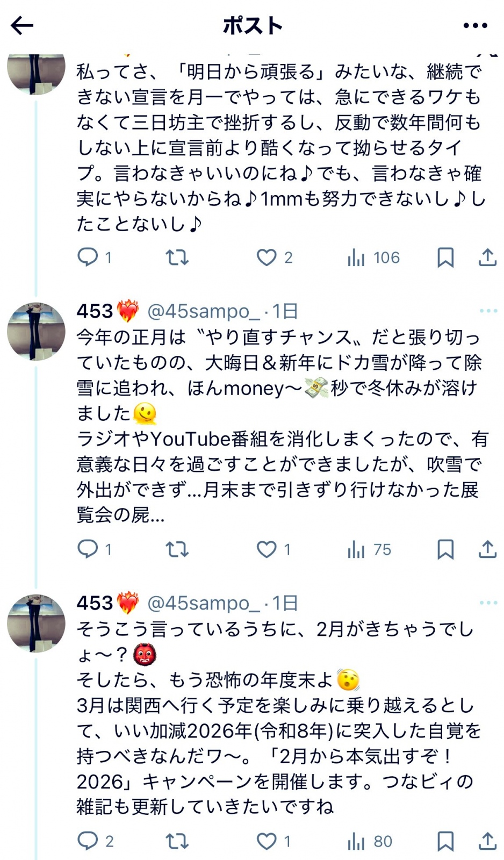Share the post with 106 views

(487, 257)
